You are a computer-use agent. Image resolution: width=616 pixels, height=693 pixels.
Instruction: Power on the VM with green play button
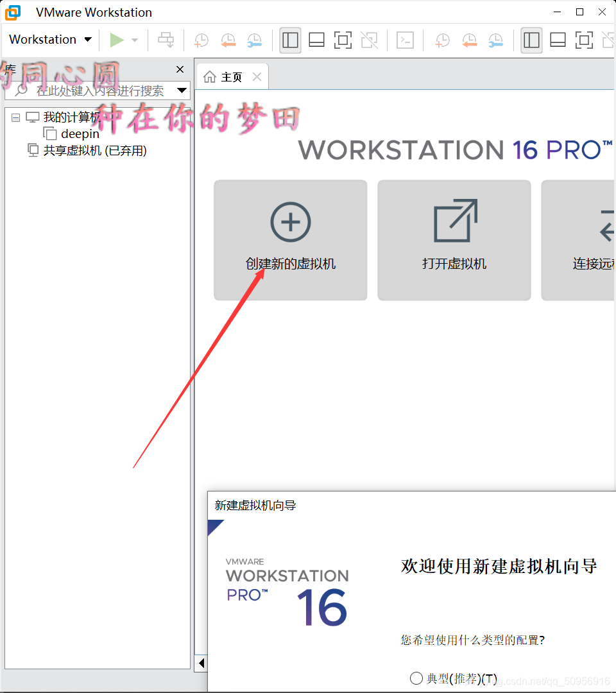click(x=117, y=40)
